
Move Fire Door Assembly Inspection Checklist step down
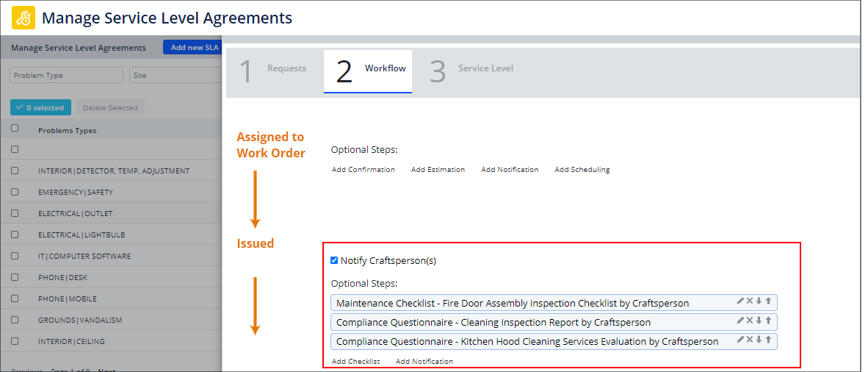point(759,301)
